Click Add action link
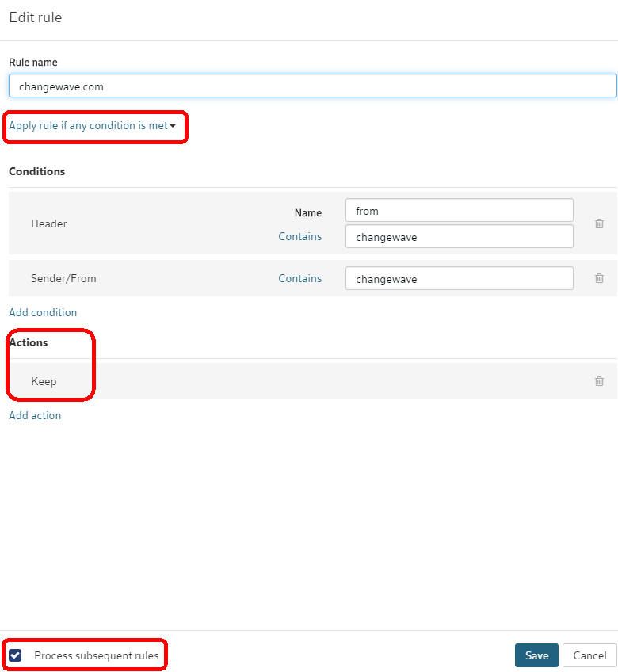 click(x=35, y=415)
